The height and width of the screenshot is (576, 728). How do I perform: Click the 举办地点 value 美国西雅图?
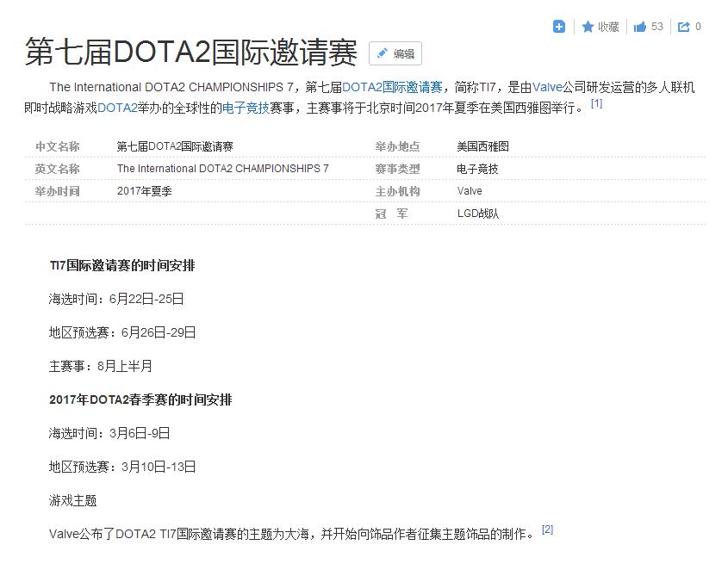482,146
